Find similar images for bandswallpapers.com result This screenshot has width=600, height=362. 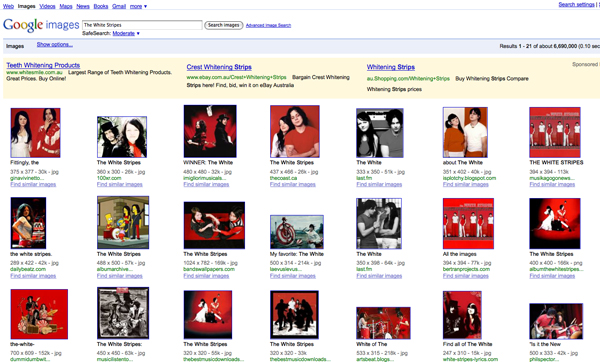click(x=206, y=276)
